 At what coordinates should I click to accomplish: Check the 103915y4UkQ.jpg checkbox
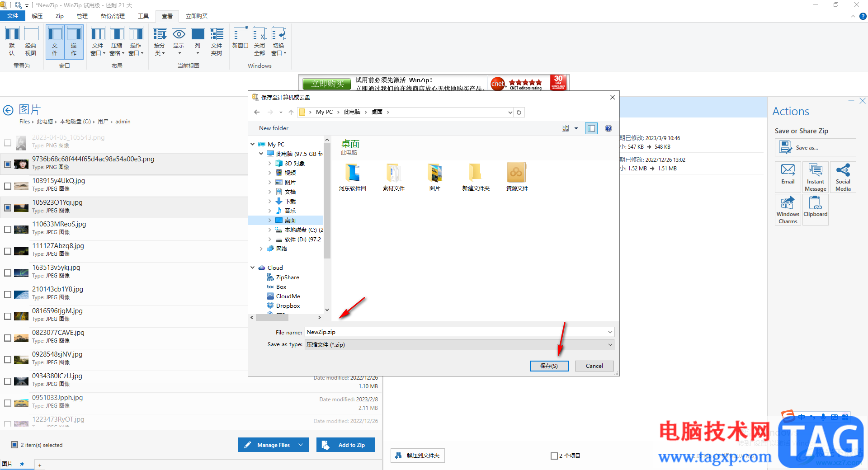(8, 186)
